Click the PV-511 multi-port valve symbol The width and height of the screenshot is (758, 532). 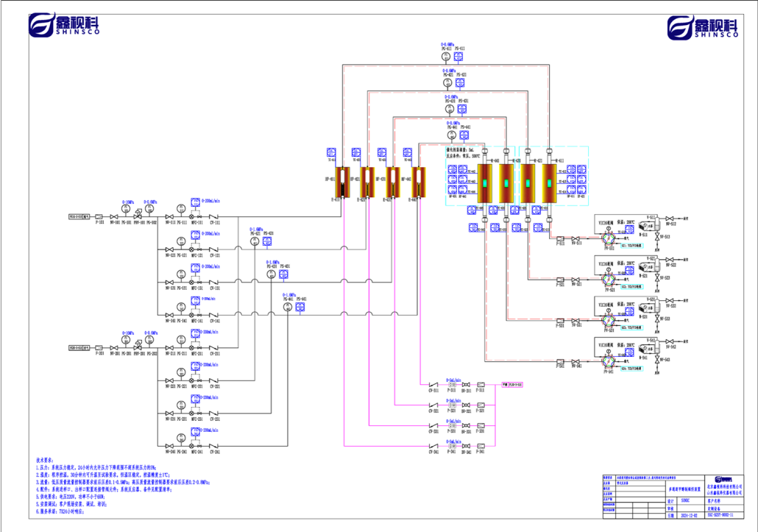tap(609, 240)
